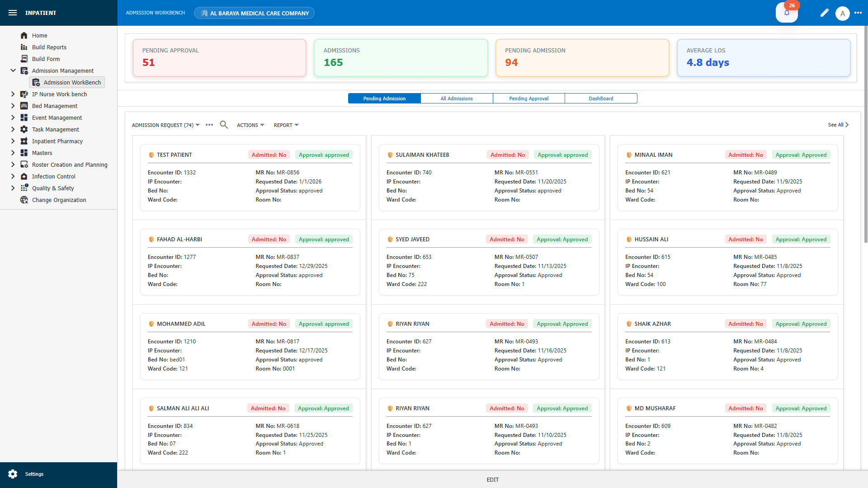
Task: Switch to the All Admissions tab
Action: coord(457,98)
